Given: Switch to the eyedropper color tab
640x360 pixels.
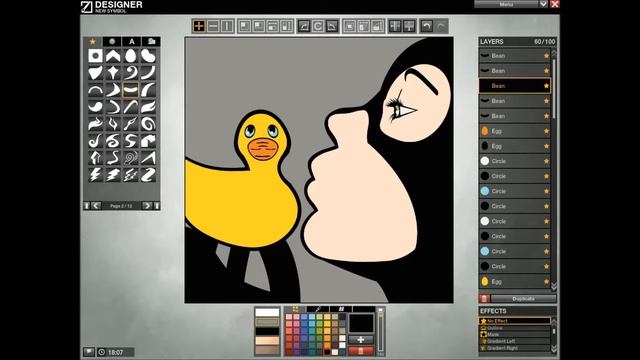Looking at the screenshot, I should coord(318,309).
